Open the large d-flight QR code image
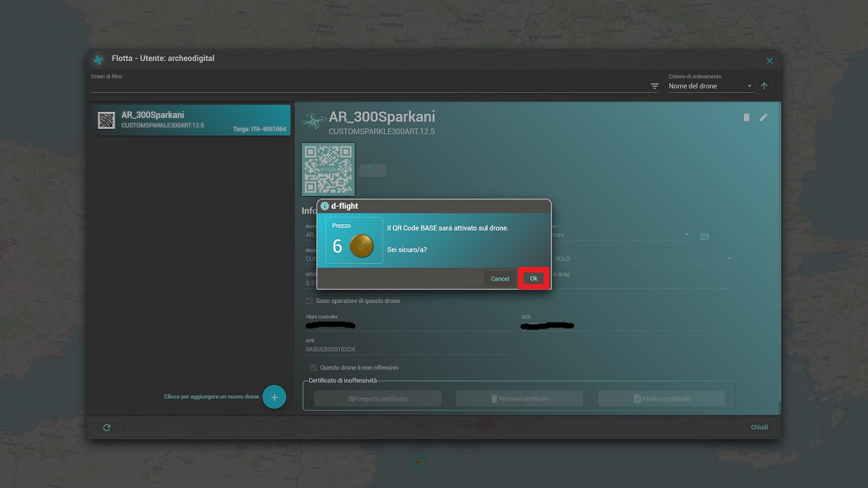868x488 pixels. pyautogui.click(x=328, y=169)
